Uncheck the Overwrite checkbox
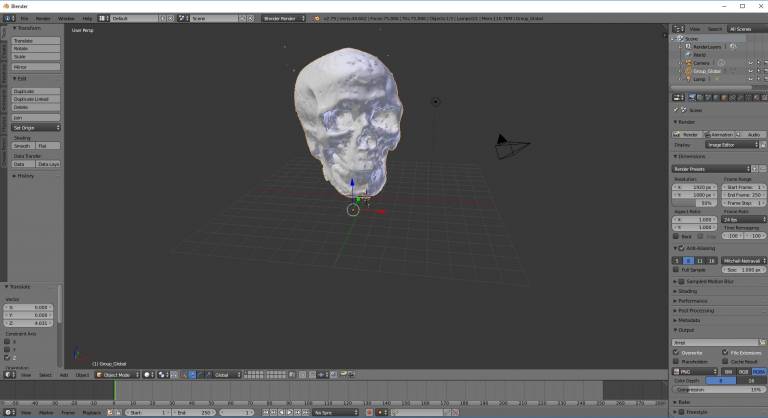Image resolution: width=768 pixels, height=418 pixels. (676, 352)
